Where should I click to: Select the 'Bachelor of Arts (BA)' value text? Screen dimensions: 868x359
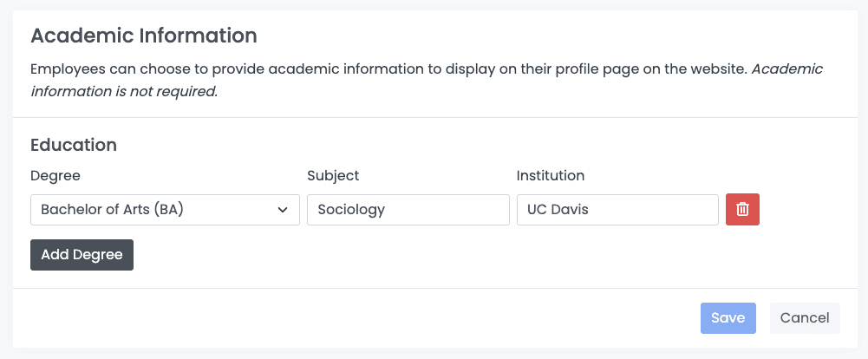pos(113,209)
